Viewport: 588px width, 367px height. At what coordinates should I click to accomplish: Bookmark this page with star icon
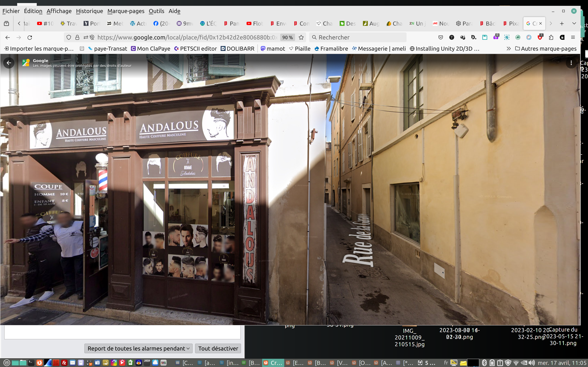point(301,37)
